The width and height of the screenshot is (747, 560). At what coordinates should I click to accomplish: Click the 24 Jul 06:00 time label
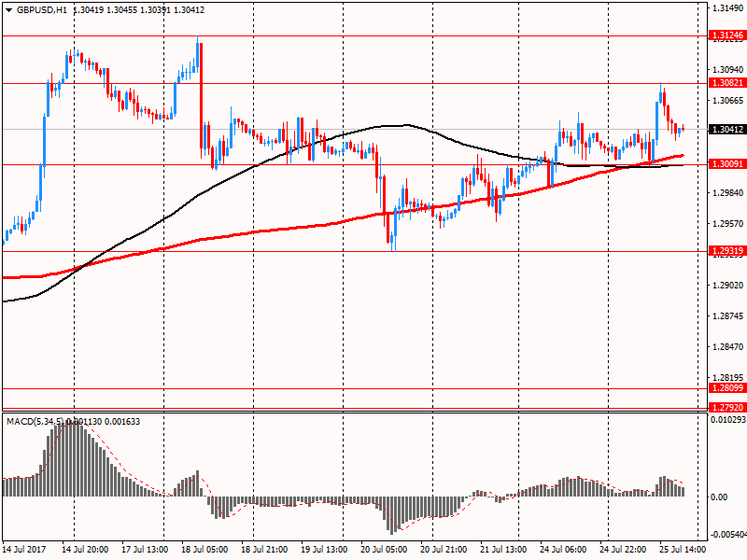tap(563, 549)
